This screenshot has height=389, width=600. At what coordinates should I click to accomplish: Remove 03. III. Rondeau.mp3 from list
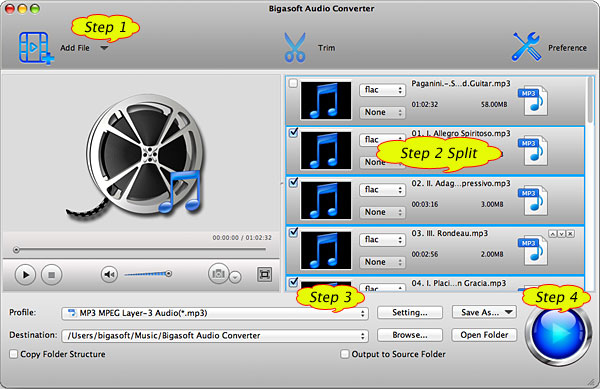(x=570, y=234)
